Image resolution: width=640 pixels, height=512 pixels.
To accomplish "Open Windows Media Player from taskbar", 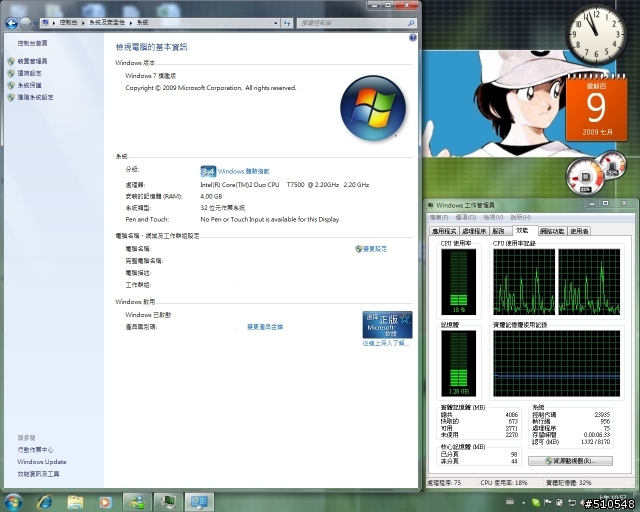I will click(105, 502).
